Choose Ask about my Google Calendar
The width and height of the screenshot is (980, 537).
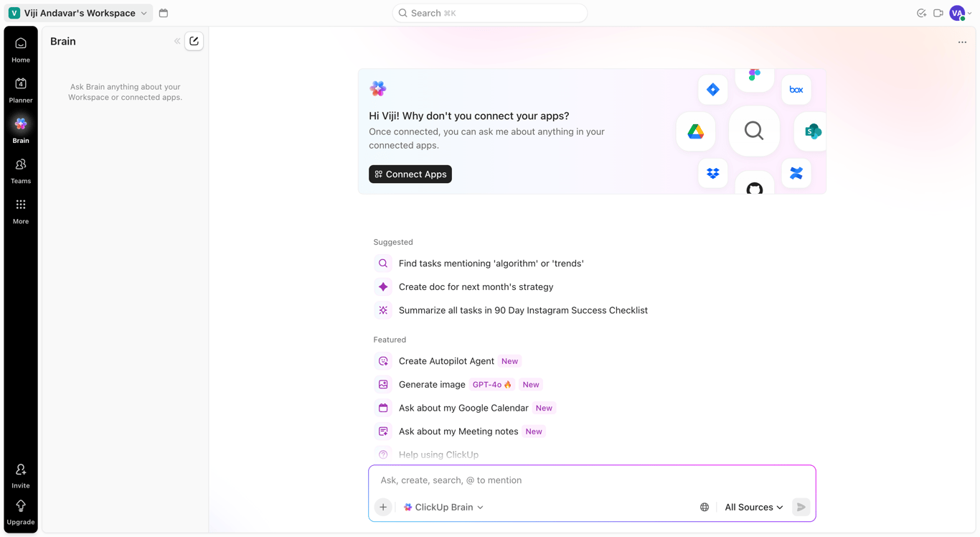tap(463, 408)
